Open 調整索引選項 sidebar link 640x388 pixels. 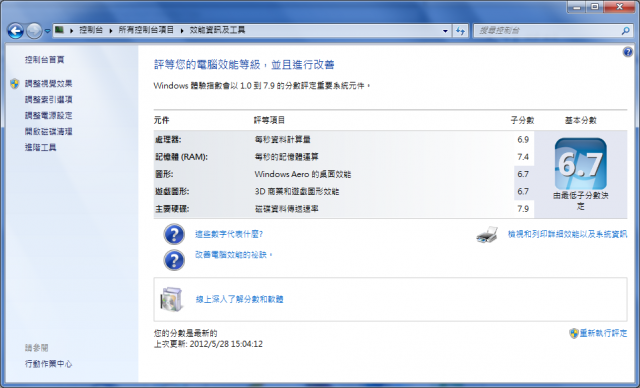[49, 100]
